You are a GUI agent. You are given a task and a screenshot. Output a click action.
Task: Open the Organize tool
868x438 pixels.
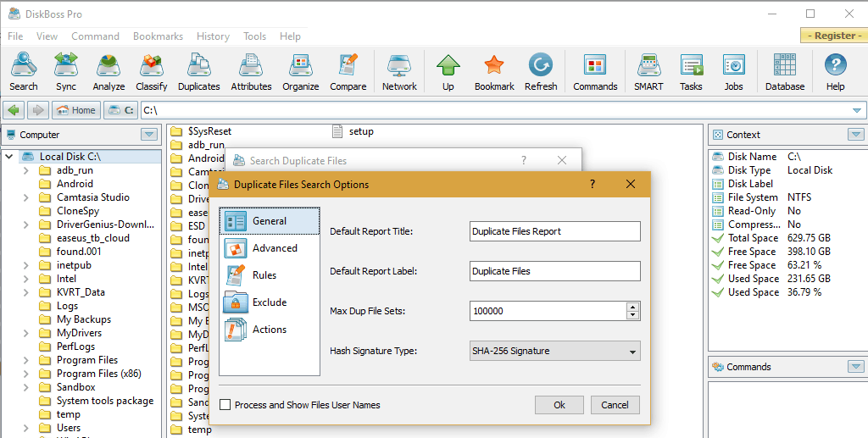pyautogui.click(x=300, y=72)
